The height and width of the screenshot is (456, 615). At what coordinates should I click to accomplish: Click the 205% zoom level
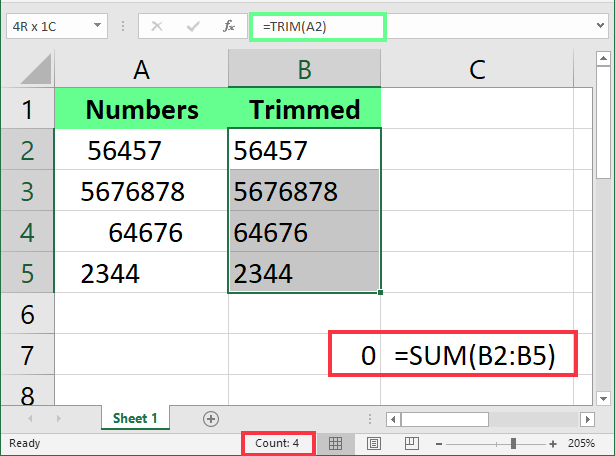click(581, 443)
